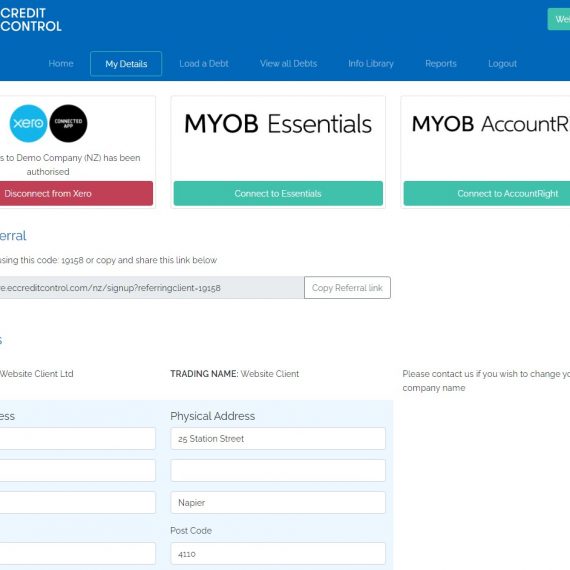Image resolution: width=570 pixels, height=570 pixels.
Task: Click the Credit Control site logo
Action: 31,20
